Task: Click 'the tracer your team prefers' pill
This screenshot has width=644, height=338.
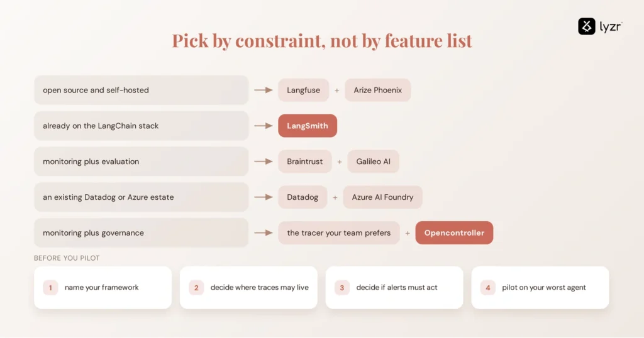Action: pyautogui.click(x=338, y=233)
